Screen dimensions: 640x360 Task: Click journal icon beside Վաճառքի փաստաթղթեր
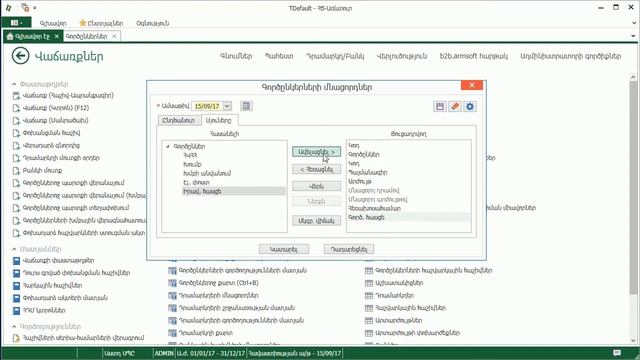click(16, 261)
